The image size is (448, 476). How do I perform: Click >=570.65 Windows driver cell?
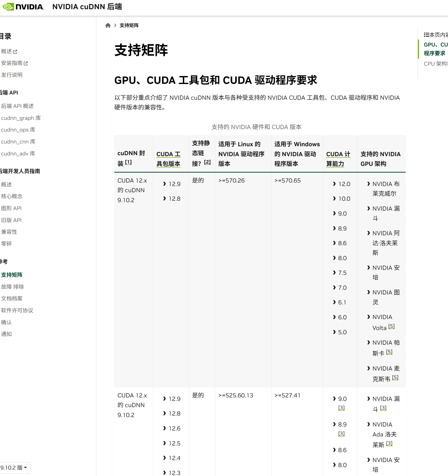click(287, 181)
